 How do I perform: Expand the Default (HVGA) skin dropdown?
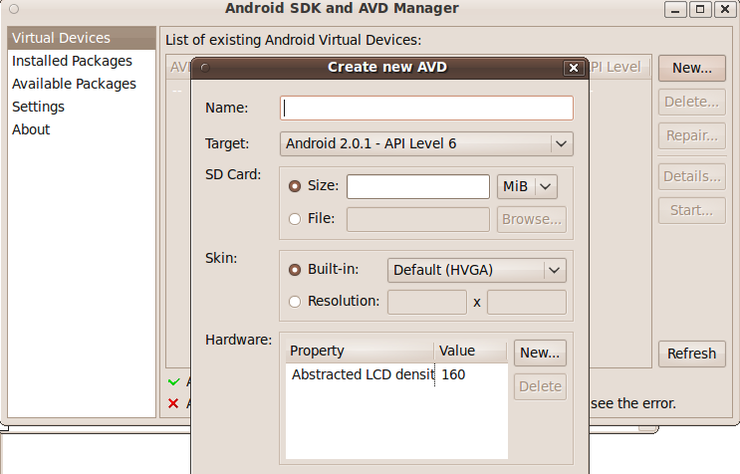(x=477, y=270)
